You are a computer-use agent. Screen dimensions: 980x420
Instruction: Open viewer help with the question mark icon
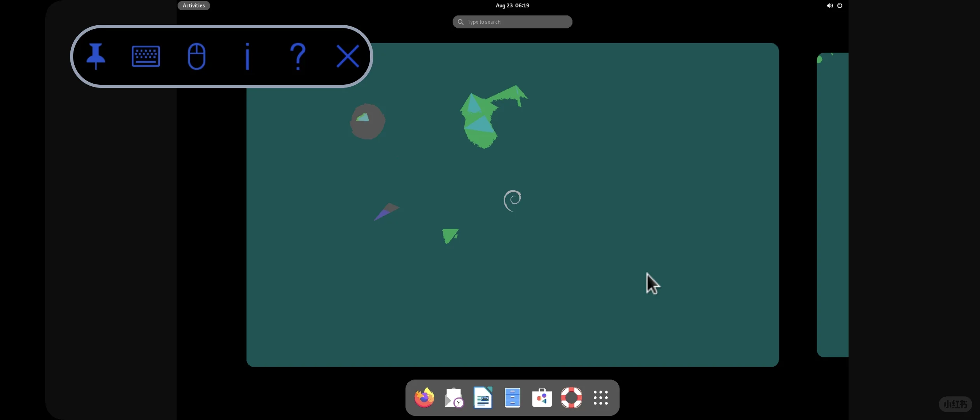pos(297,56)
